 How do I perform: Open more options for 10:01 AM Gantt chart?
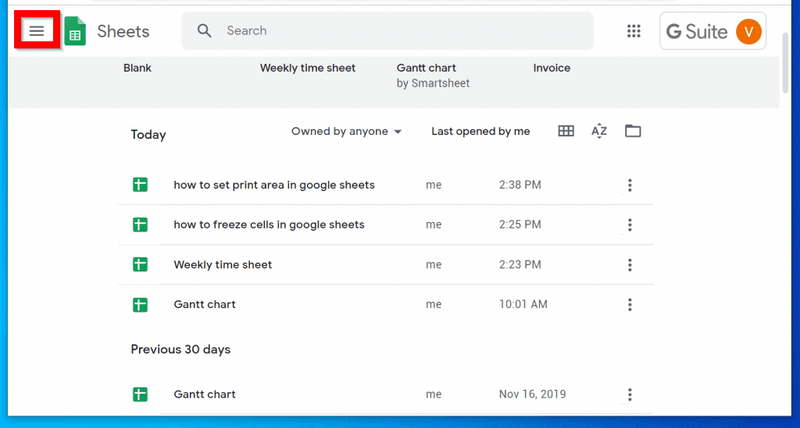(630, 305)
